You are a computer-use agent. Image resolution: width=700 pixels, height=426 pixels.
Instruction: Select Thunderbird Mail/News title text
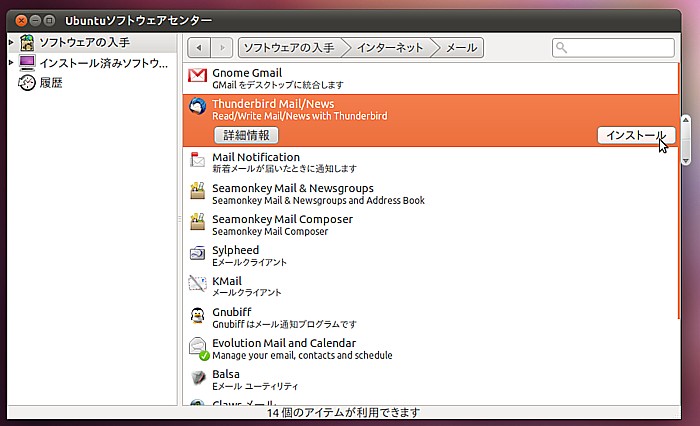[273, 104]
